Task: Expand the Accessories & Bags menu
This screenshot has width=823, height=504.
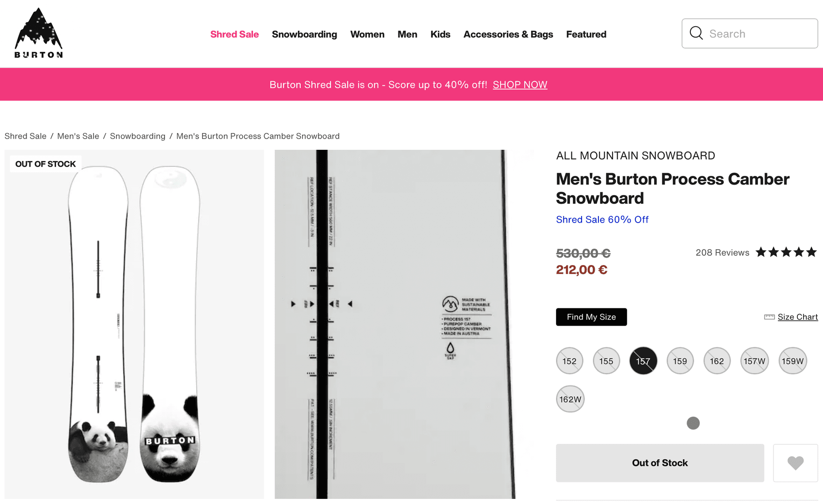Action: [x=508, y=34]
